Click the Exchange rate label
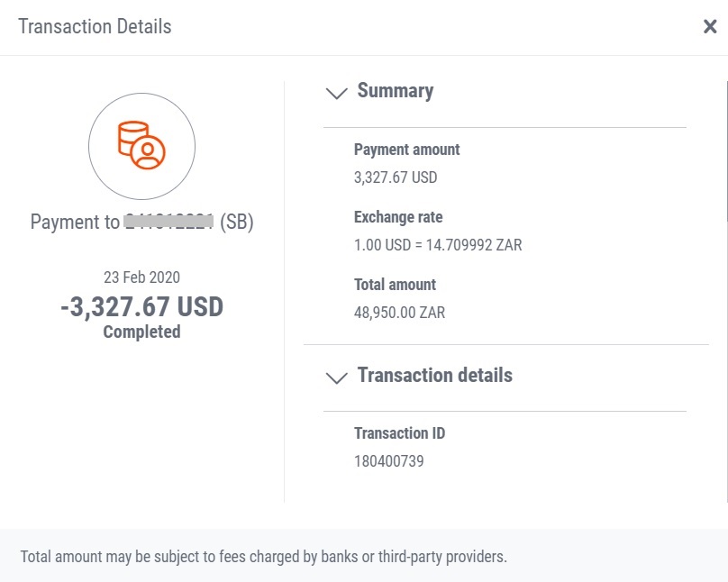Viewport: 728px width, 582px height. [x=398, y=217]
